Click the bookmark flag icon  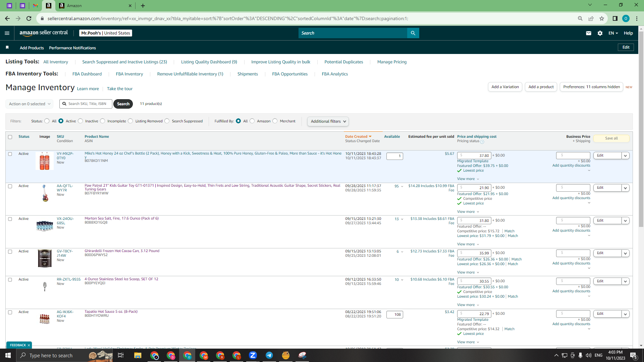click(x=7, y=48)
